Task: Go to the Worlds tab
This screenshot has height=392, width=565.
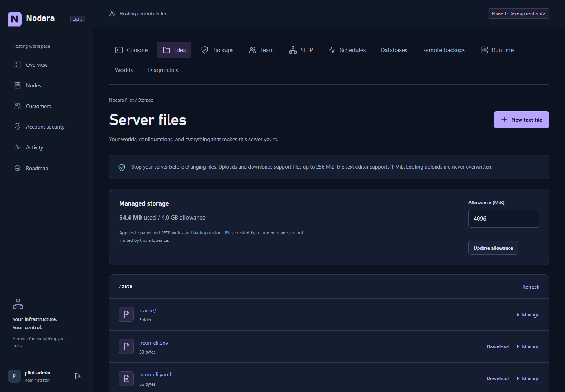Action: [x=124, y=70]
